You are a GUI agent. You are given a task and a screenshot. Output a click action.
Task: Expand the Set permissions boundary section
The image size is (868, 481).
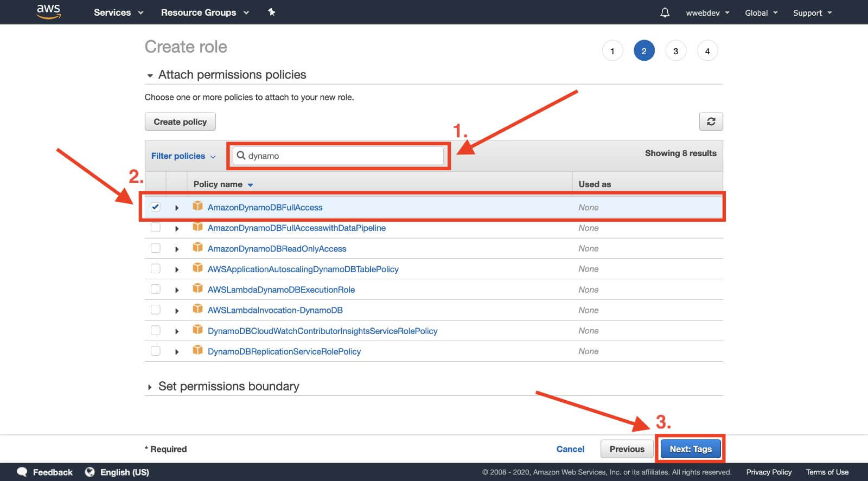point(150,387)
